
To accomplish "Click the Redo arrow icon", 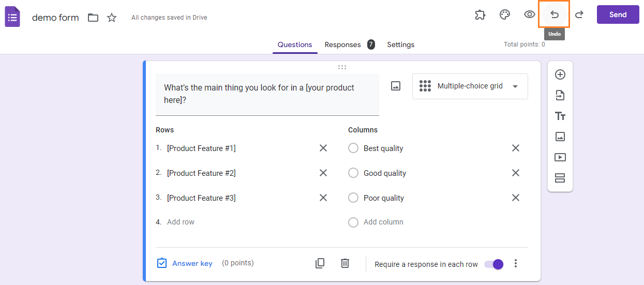I will (579, 14).
